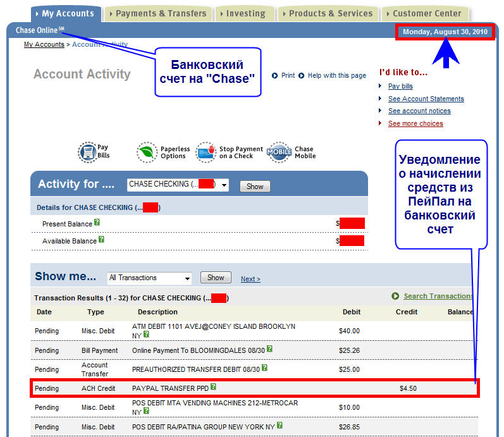Click the Print link
The width and height of the screenshot is (504, 437).
[288, 75]
